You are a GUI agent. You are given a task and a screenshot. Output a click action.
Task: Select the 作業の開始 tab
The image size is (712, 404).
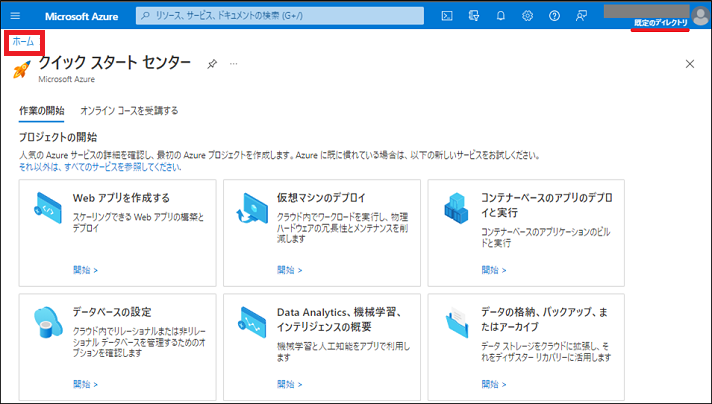click(41, 111)
